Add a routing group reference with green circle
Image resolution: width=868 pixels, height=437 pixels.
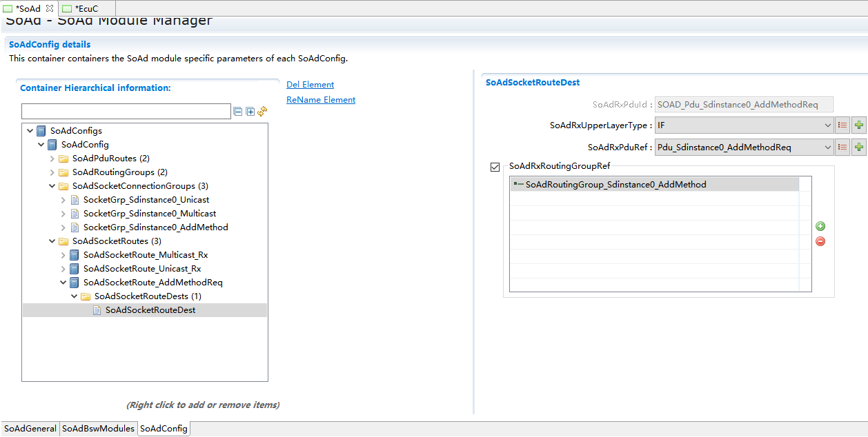pyautogui.click(x=820, y=227)
